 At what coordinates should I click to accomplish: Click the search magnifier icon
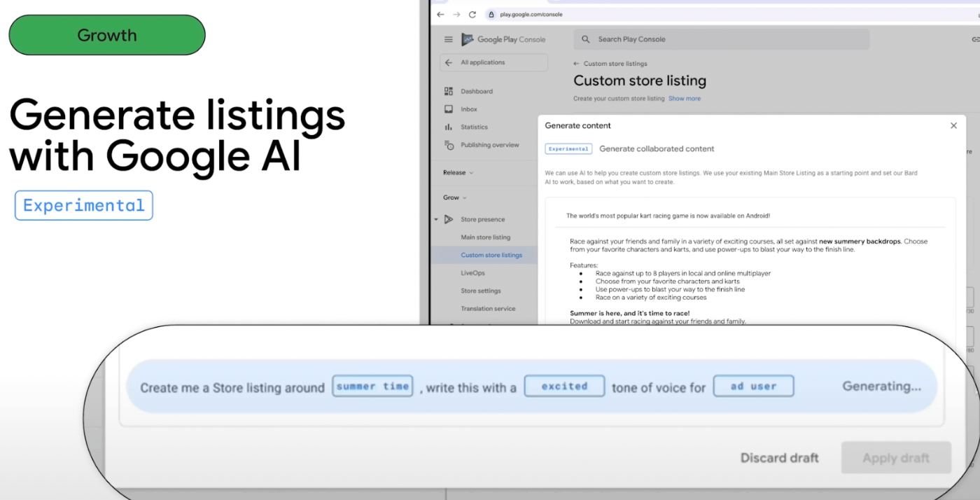click(586, 39)
